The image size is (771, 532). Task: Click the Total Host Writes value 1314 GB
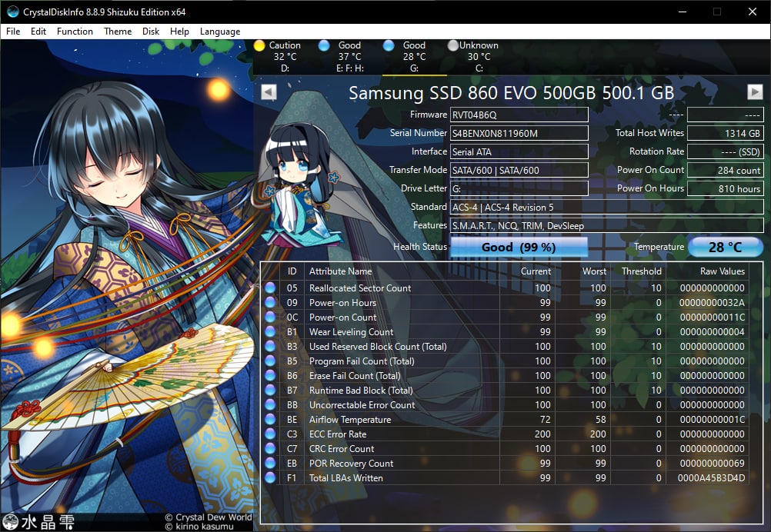click(x=726, y=133)
